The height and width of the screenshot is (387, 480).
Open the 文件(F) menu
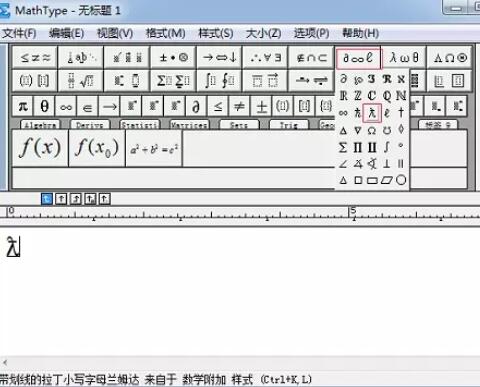(x=19, y=33)
